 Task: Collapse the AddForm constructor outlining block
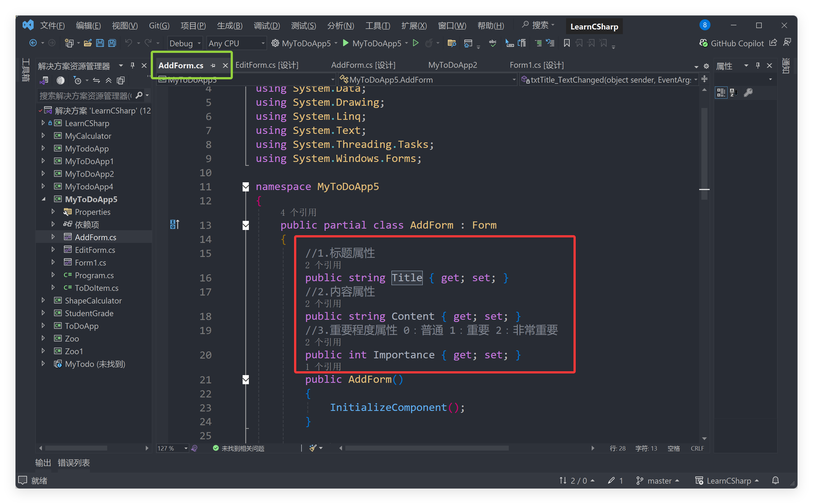coord(246,379)
